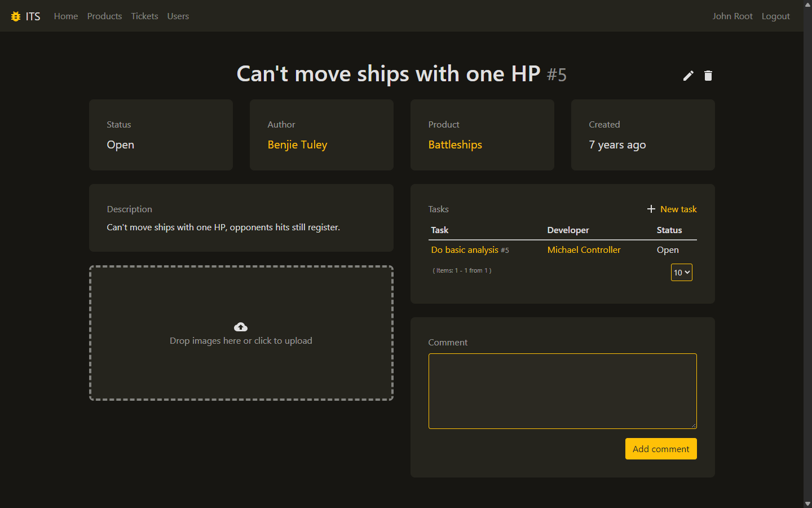Click the page vertical scrollbar down arrow
812x508 pixels.
pos(807,503)
